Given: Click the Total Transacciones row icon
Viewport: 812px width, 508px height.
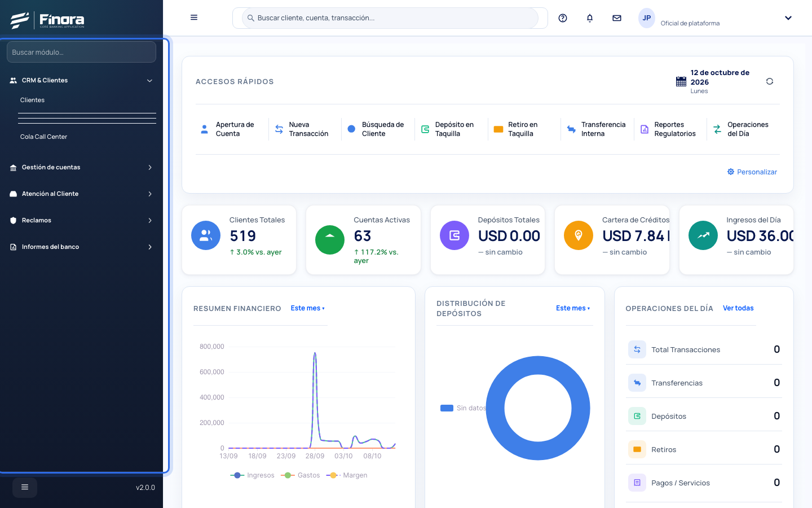Looking at the screenshot, I should 637,349.
